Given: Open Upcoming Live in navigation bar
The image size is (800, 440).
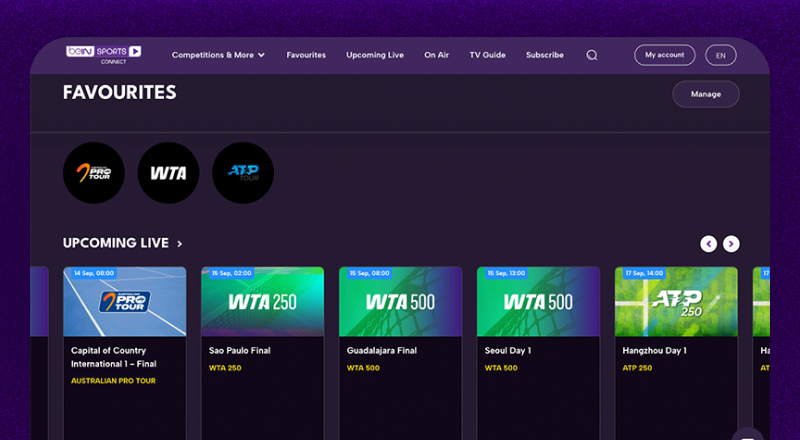Looking at the screenshot, I should (x=375, y=55).
